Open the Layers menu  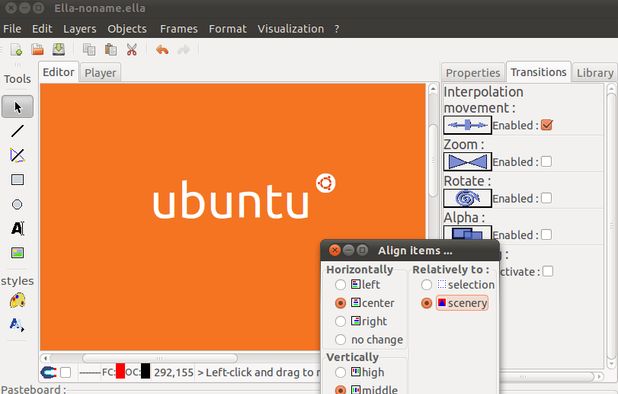[x=80, y=29]
